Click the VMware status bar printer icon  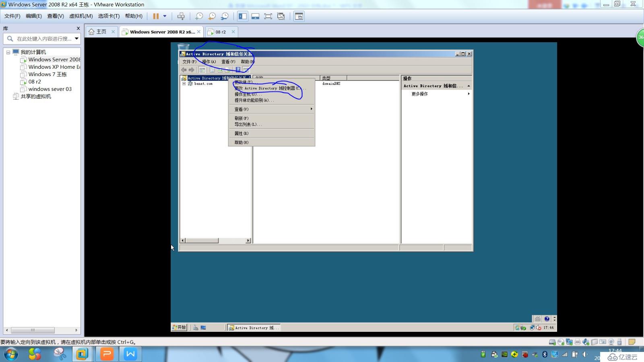(x=578, y=342)
